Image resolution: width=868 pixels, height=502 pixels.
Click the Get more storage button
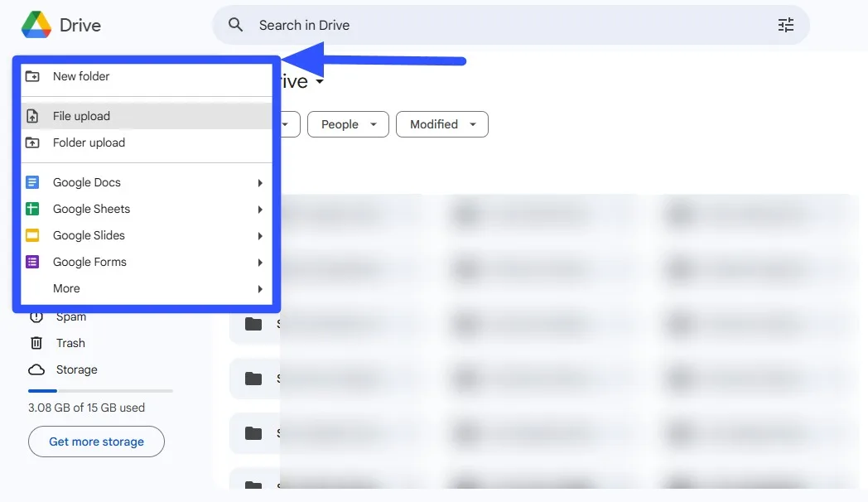pos(96,442)
